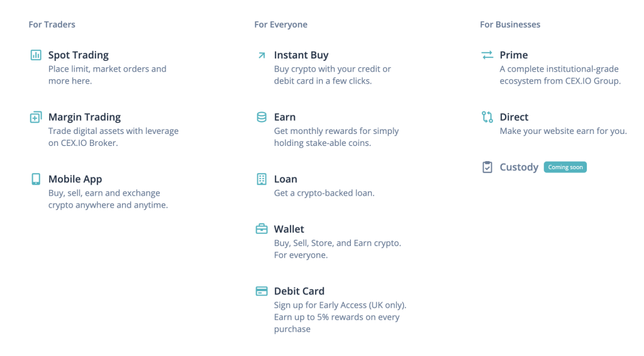The width and height of the screenshot is (644, 356).
Task: Open the Margin Trading menu entry
Action: tap(85, 117)
